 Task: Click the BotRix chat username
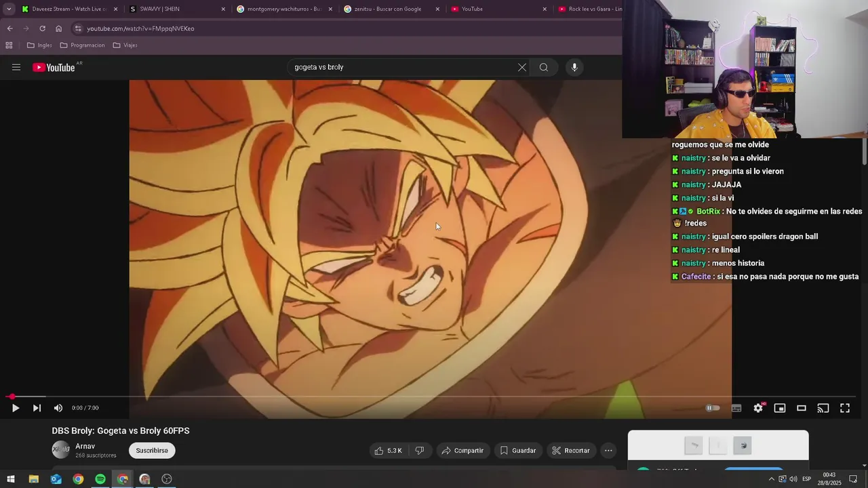tap(708, 211)
